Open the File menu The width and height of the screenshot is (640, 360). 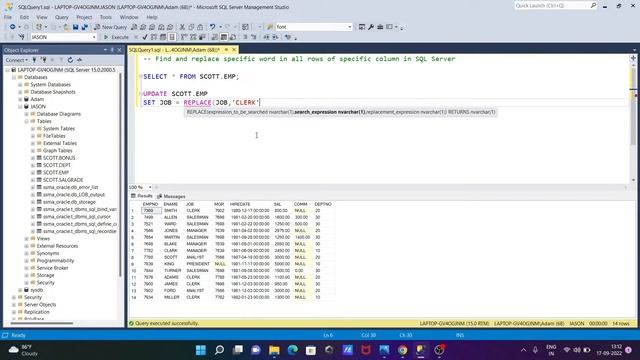[8, 17]
